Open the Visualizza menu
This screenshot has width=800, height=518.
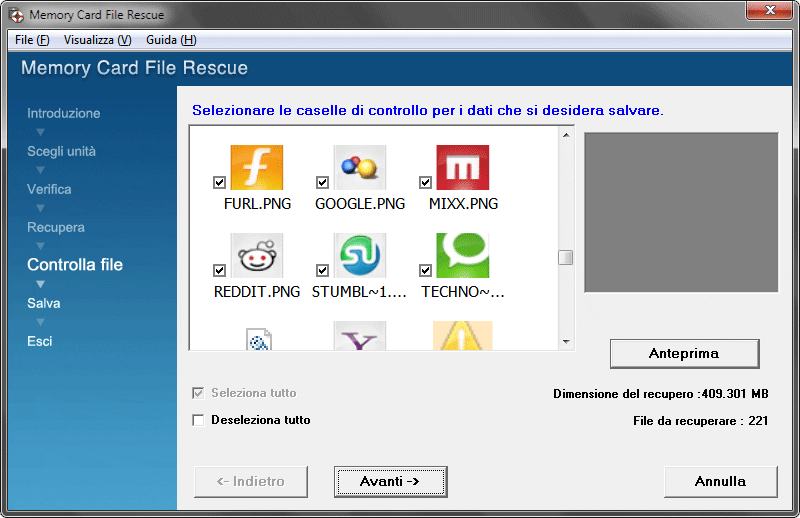(x=97, y=40)
